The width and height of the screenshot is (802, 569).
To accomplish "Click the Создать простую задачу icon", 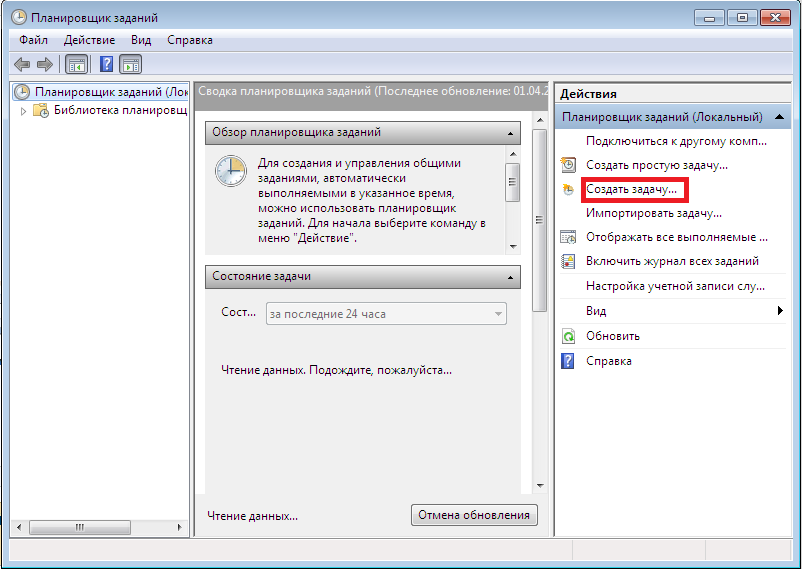I will tap(568, 164).
